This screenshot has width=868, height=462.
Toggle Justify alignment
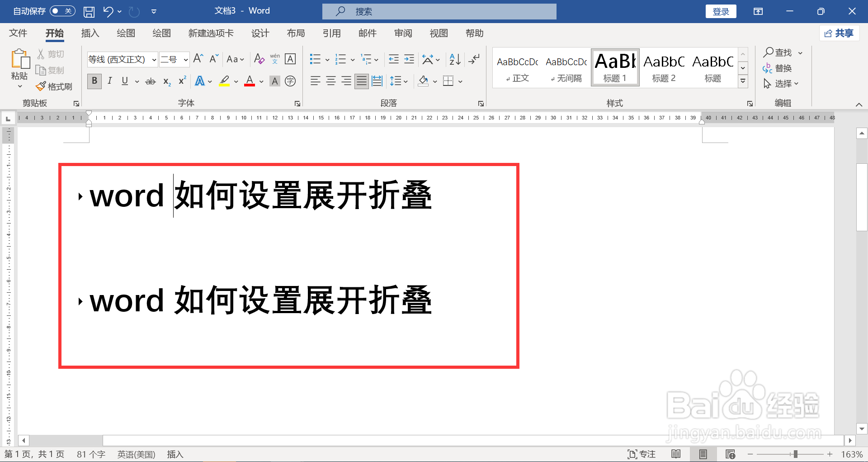(362, 81)
